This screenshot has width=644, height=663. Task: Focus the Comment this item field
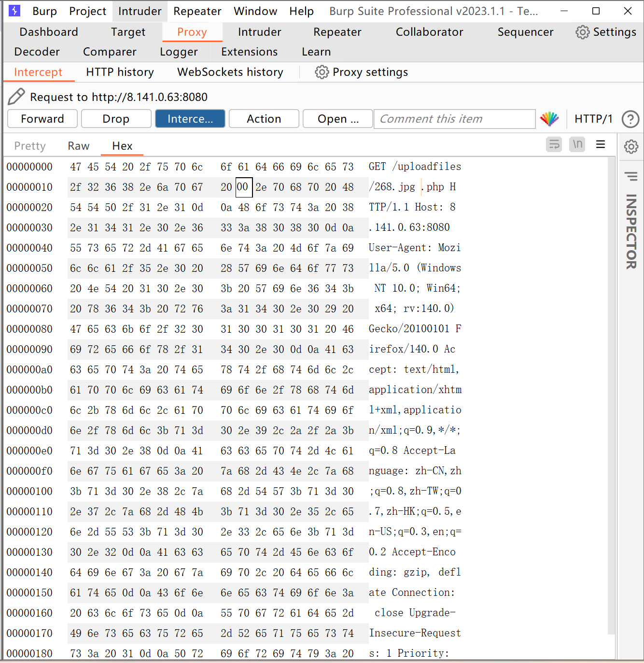click(455, 119)
